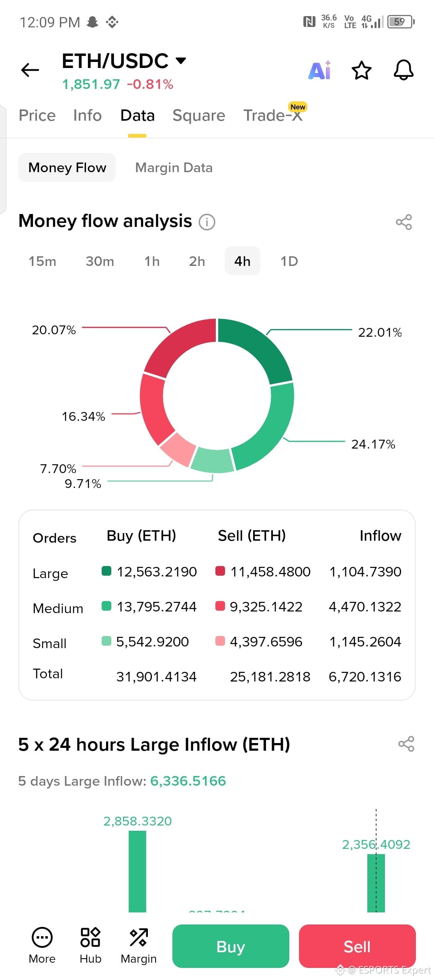434x980 pixels.
Task: Expand the ETH/USDC pair dropdown
Action: pos(181,61)
